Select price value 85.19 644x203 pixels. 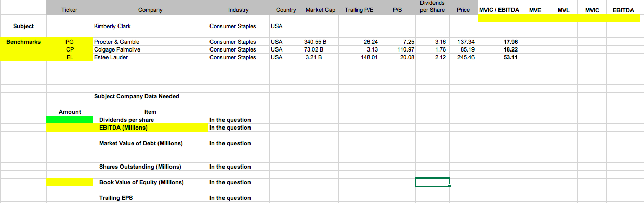pyautogui.click(x=463, y=49)
